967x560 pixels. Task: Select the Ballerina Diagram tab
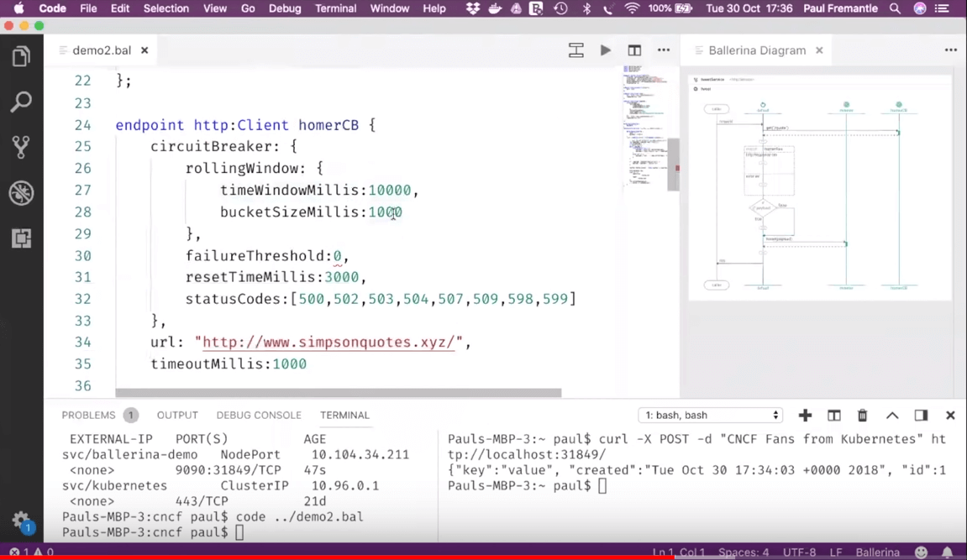pyautogui.click(x=757, y=50)
